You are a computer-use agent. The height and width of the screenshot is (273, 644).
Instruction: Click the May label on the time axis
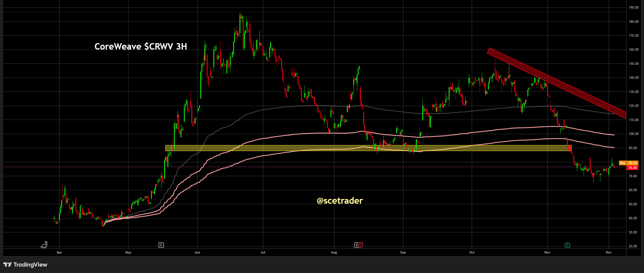point(128,252)
